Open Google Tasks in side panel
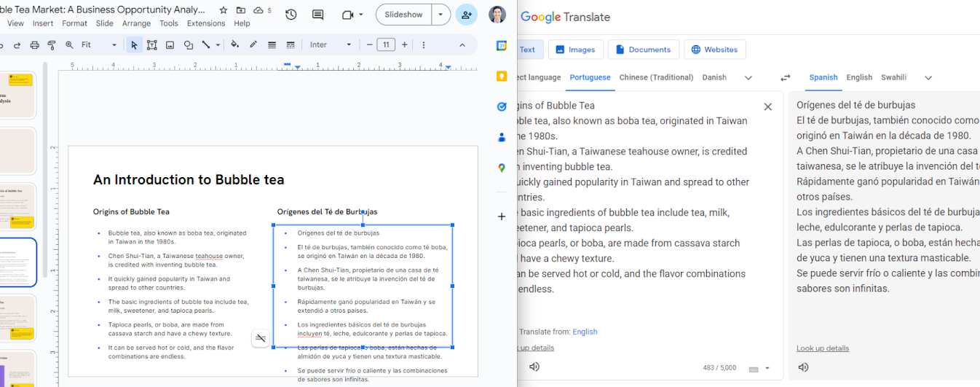The image size is (980, 387). pyautogui.click(x=502, y=106)
